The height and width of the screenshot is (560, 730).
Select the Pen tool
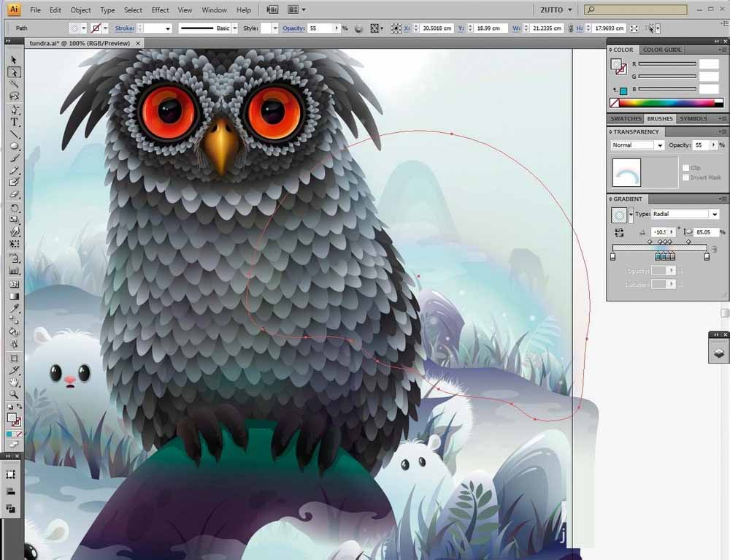tap(14, 110)
